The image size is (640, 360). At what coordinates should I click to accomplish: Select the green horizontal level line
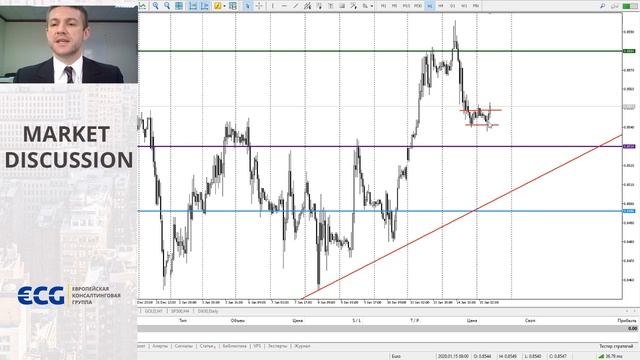tap(380, 51)
